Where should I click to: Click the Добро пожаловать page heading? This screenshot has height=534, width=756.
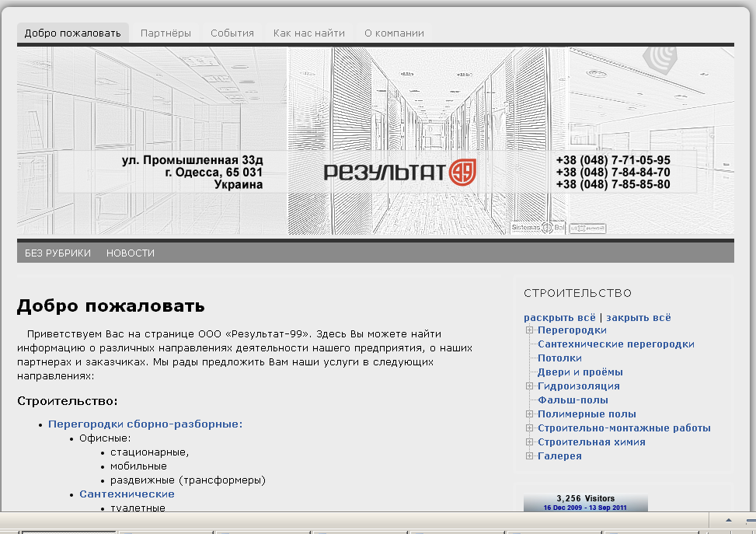(x=111, y=305)
